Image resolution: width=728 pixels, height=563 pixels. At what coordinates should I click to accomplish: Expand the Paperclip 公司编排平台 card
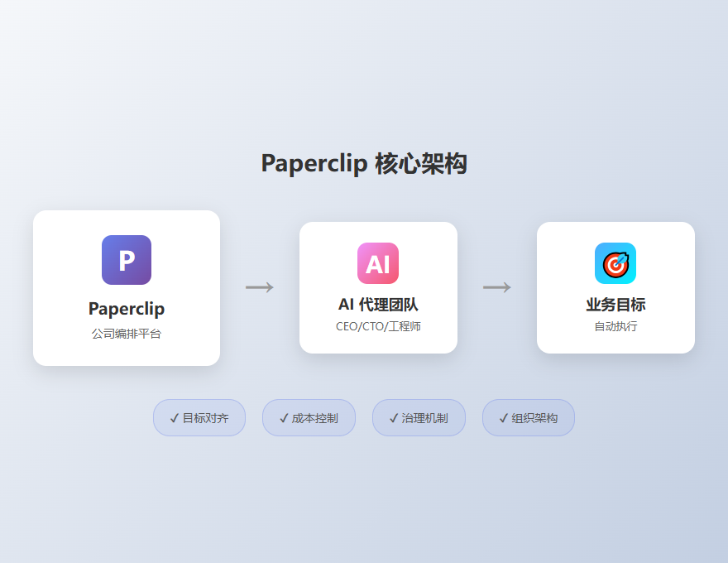[x=126, y=287]
